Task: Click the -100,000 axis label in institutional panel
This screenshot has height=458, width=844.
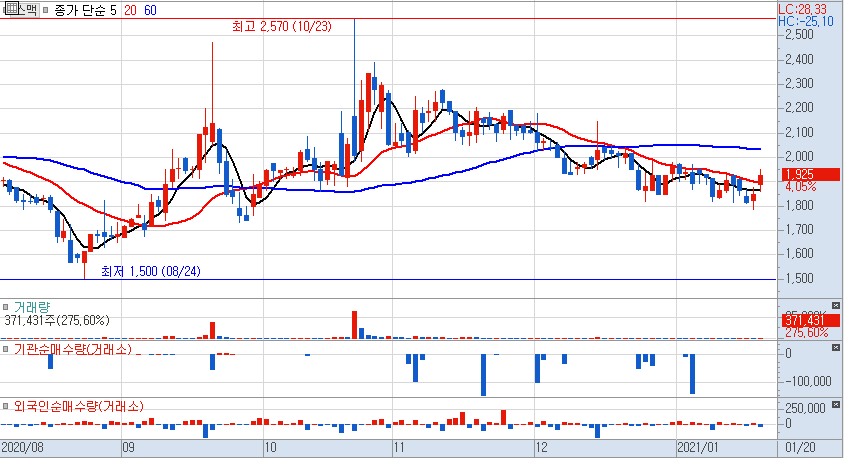Action: (808, 381)
